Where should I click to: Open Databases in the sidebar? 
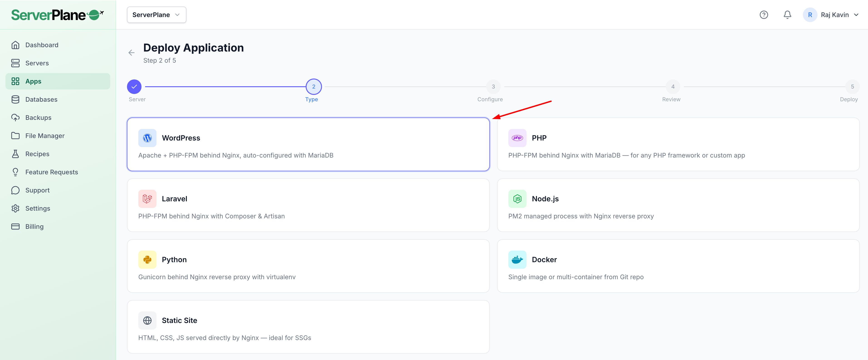(41, 99)
